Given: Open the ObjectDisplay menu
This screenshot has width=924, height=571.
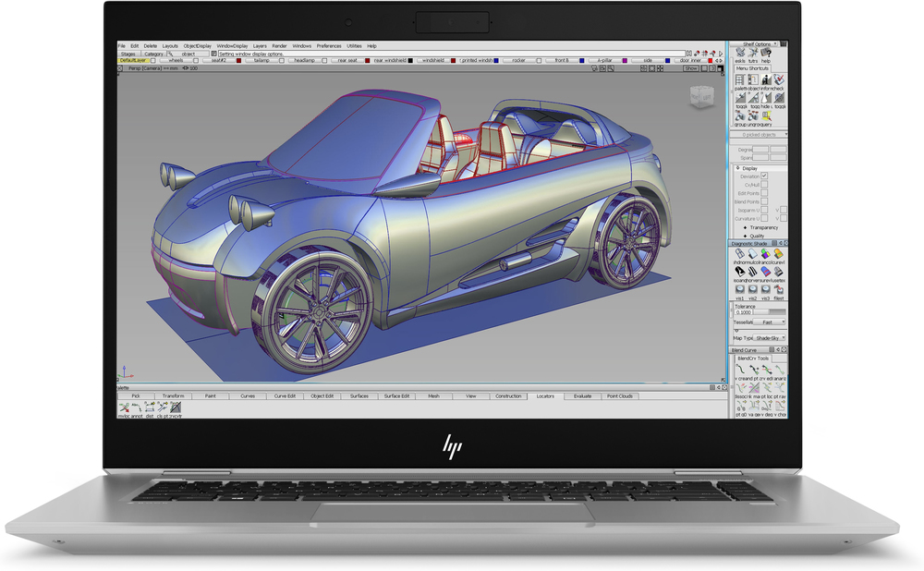Looking at the screenshot, I should tap(197, 46).
